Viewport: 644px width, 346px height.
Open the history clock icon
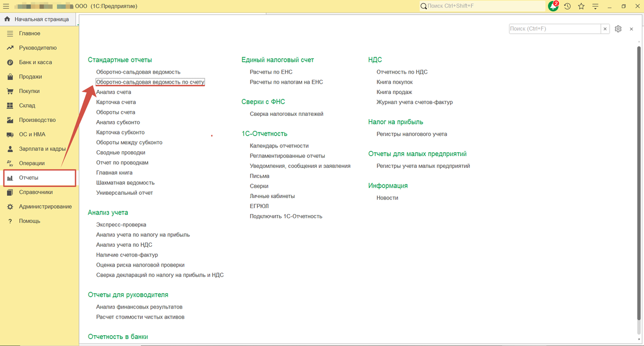coord(567,6)
